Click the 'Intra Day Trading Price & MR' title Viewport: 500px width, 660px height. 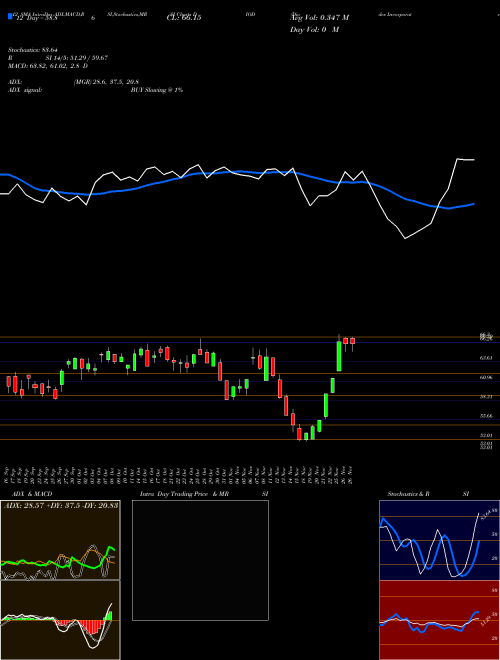[185, 494]
